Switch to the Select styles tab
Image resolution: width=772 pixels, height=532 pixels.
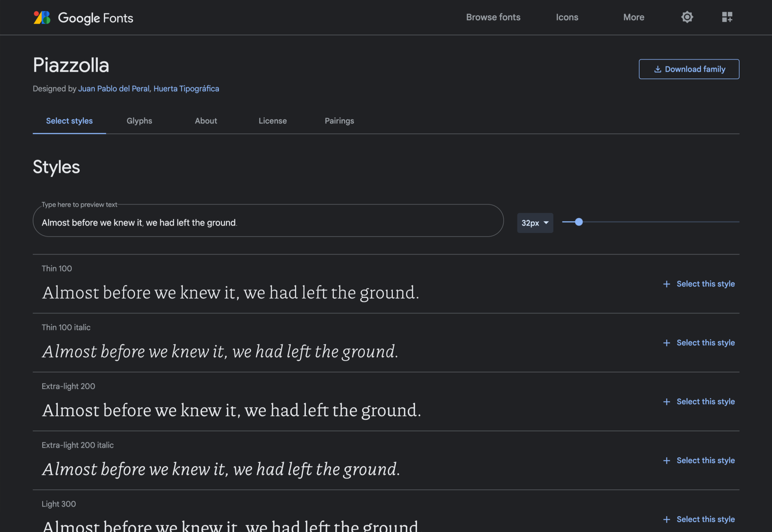pyautogui.click(x=69, y=121)
